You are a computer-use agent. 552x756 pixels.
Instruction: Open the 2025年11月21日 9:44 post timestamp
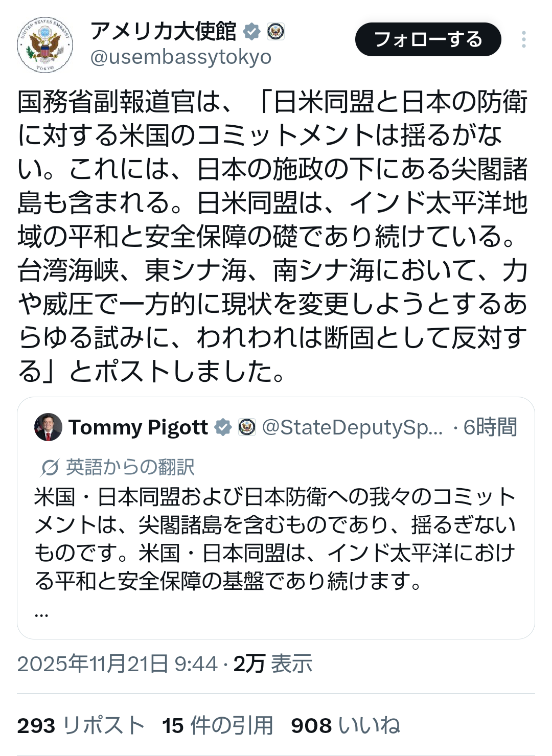118,664
